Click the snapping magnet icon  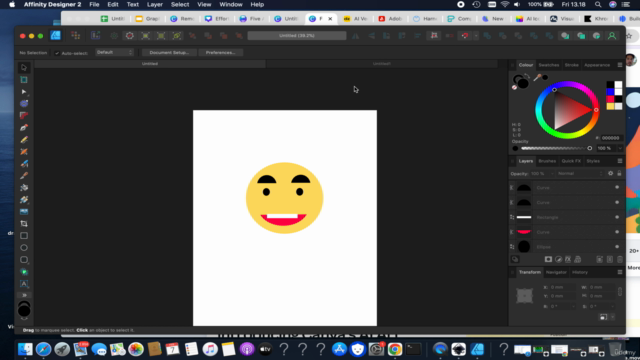465,36
